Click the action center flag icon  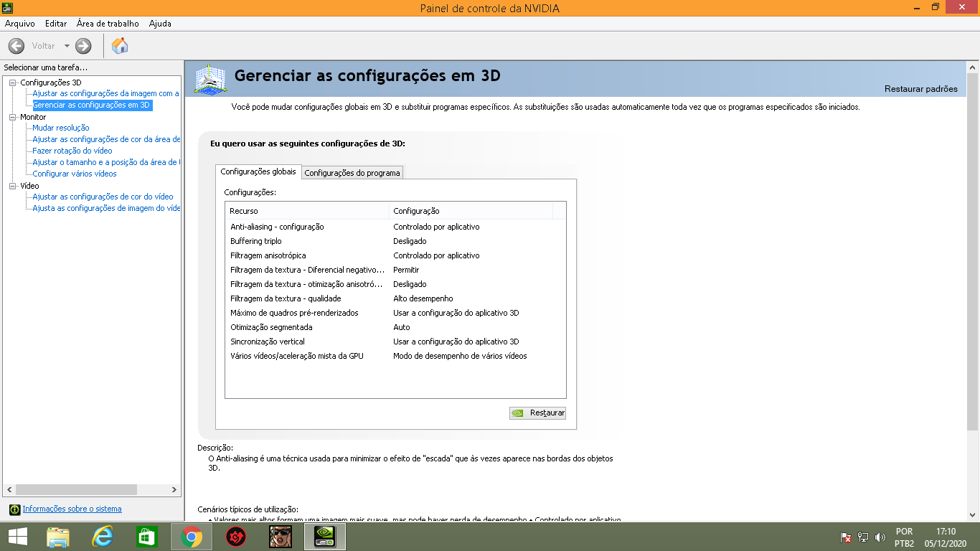pos(846,537)
